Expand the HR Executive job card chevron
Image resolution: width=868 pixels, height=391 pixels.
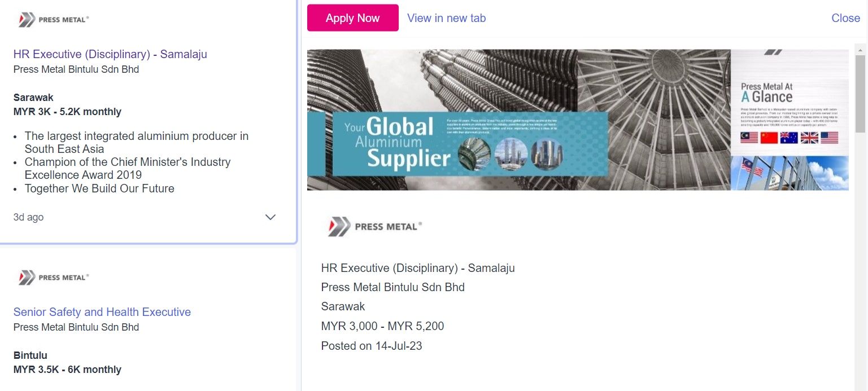pos(271,217)
